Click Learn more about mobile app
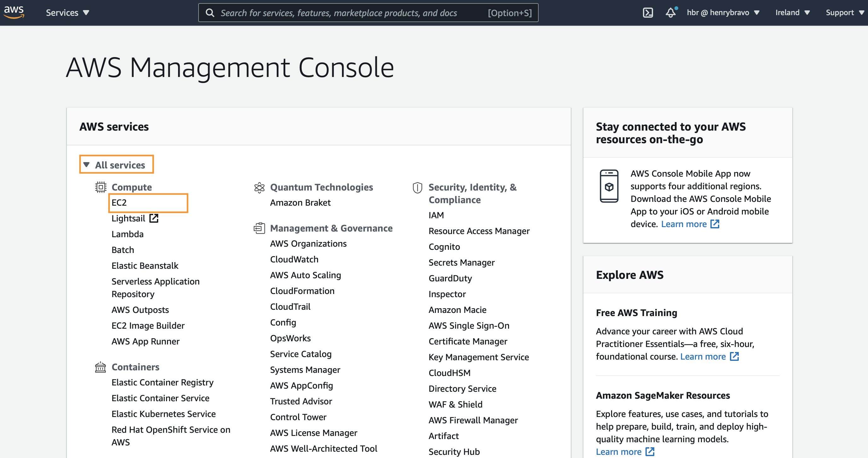This screenshot has width=868, height=458. point(683,224)
